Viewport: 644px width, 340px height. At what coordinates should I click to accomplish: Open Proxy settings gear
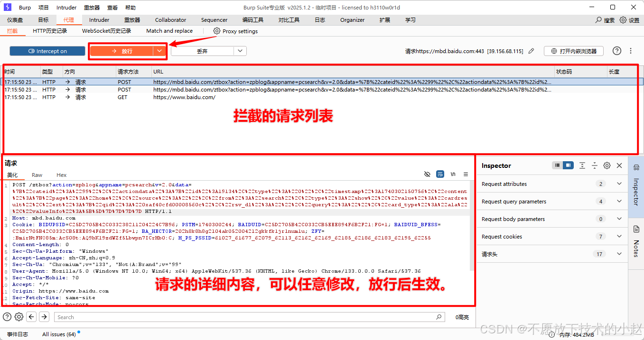(x=217, y=31)
